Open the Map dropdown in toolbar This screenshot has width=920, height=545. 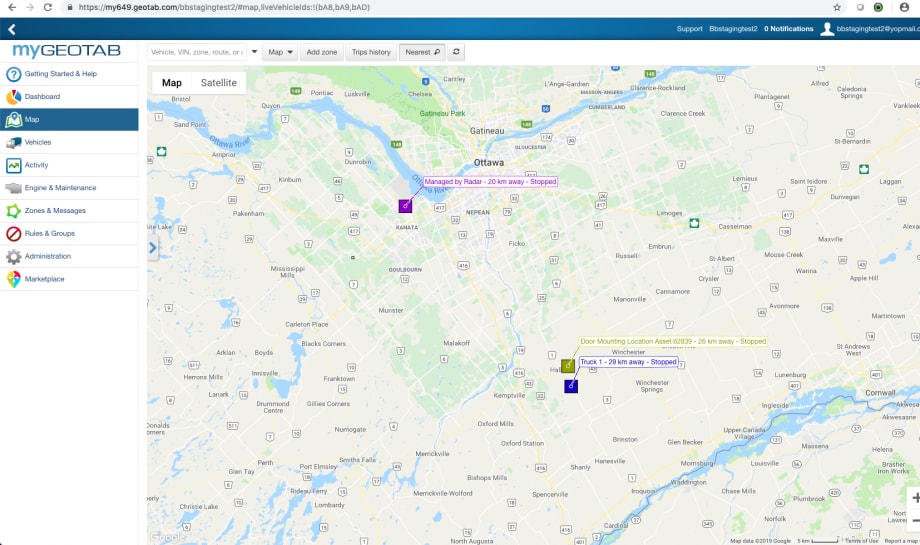pyautogui.click(x=280, y=52)
